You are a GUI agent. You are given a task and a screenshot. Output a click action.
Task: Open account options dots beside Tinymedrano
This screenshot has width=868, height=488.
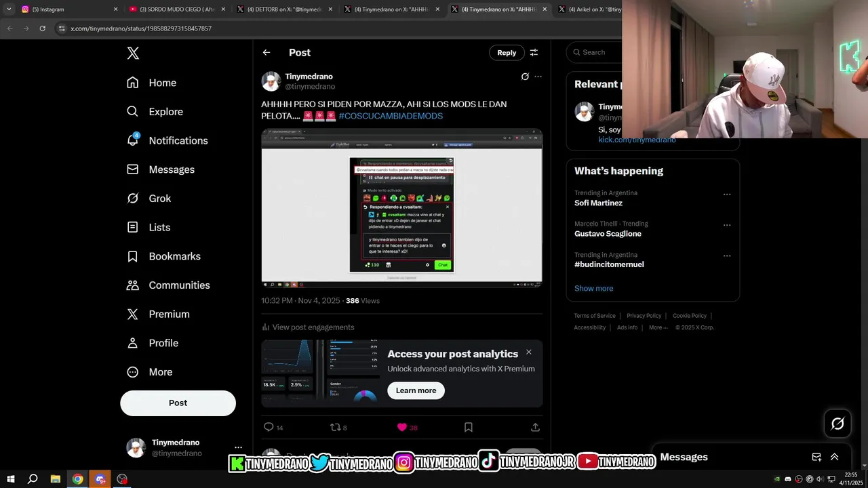[238, 447]
